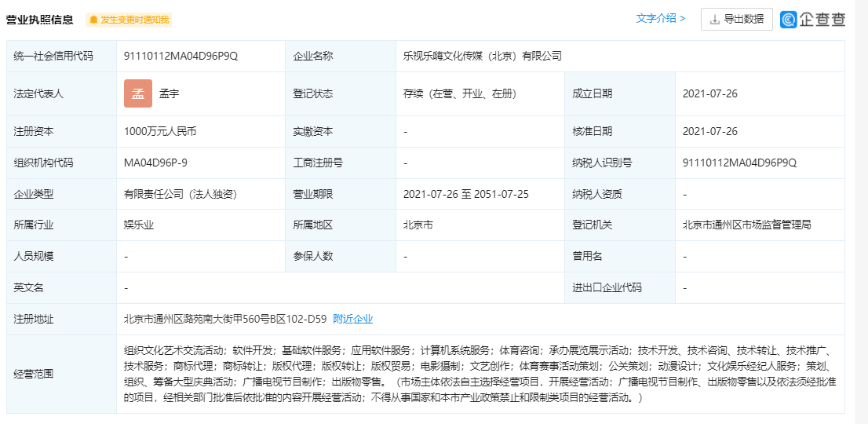Image resolution: width=868 pixels, height=424 pixels.
Task: Click the 经营范围 label cell
Action: click(61, 375)
